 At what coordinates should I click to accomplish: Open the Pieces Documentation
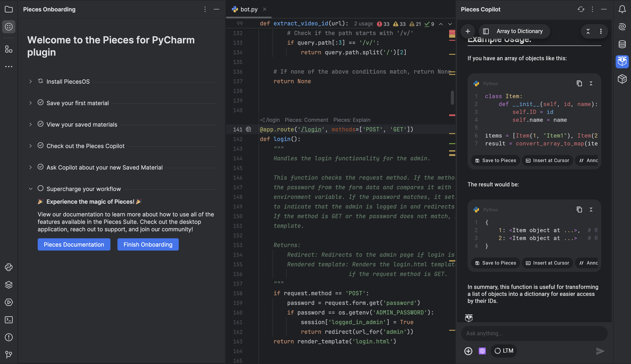tap(74, 244)
